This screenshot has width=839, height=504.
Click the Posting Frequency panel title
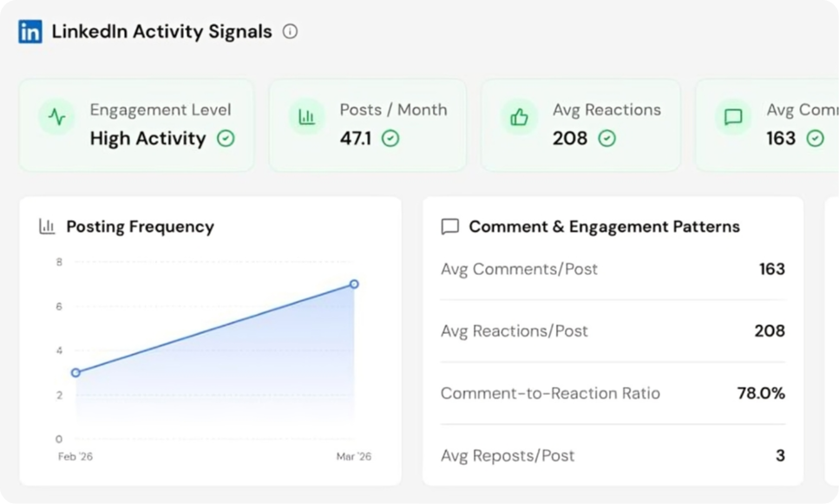[x=140, y=226]
